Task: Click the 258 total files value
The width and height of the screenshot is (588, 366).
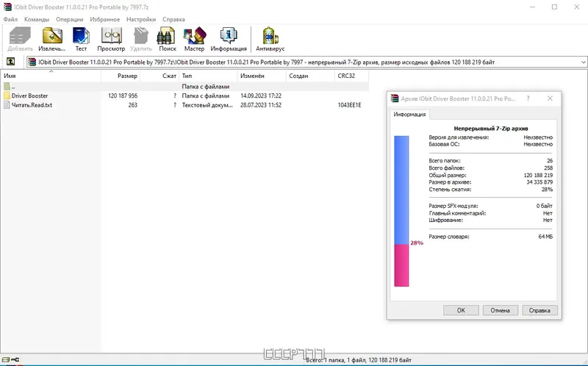Action: (x=548, y=168)
